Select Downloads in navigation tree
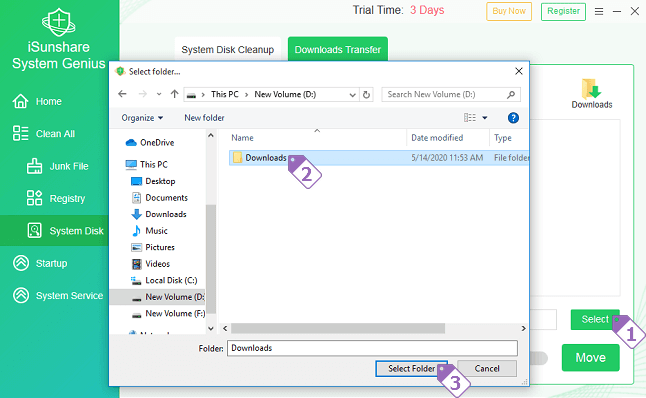The width and height of the screenshot is (646, 398). click(x=166, y=214)
